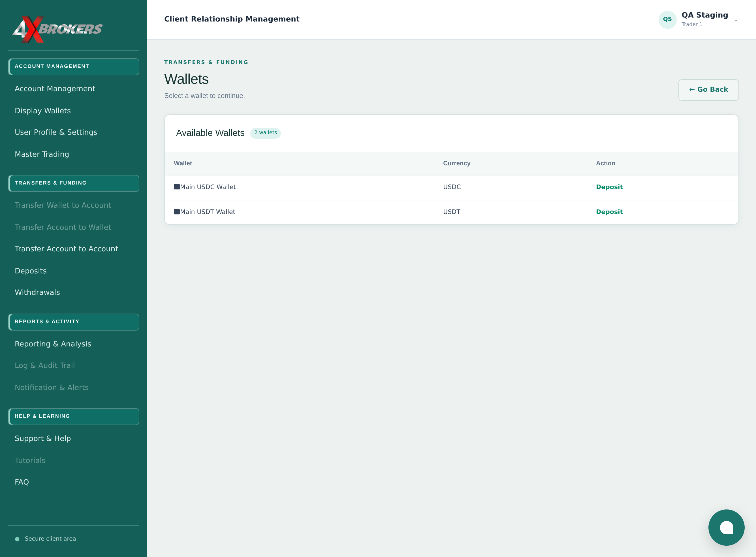Screen dimensions: 756x557
Task: Click the USDC currency cell
Action: point(452,187)
